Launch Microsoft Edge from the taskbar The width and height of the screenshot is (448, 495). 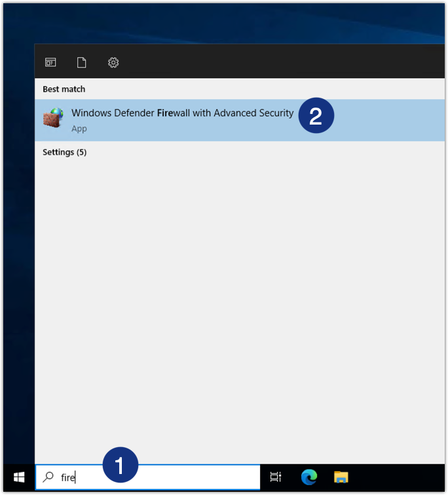[308, 477]
